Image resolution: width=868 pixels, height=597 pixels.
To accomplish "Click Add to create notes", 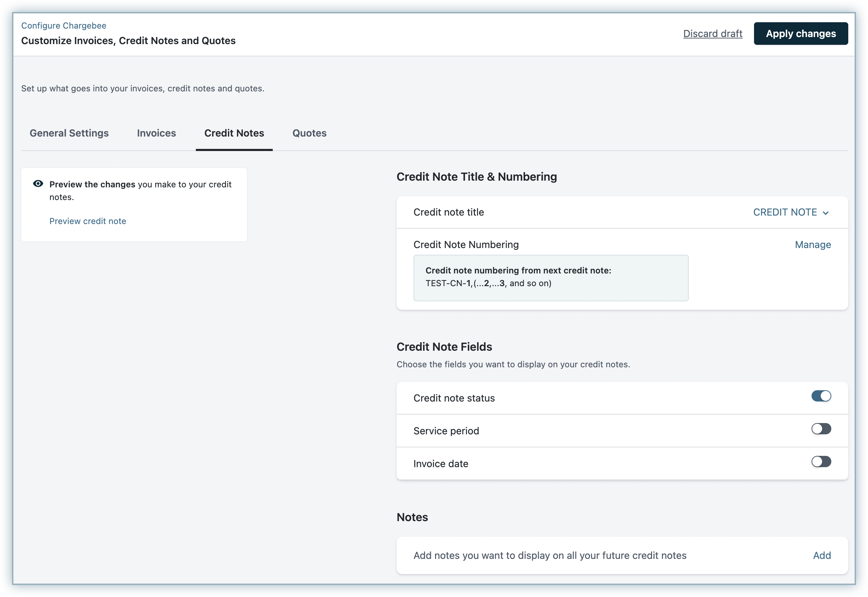I will click(822, 555).
